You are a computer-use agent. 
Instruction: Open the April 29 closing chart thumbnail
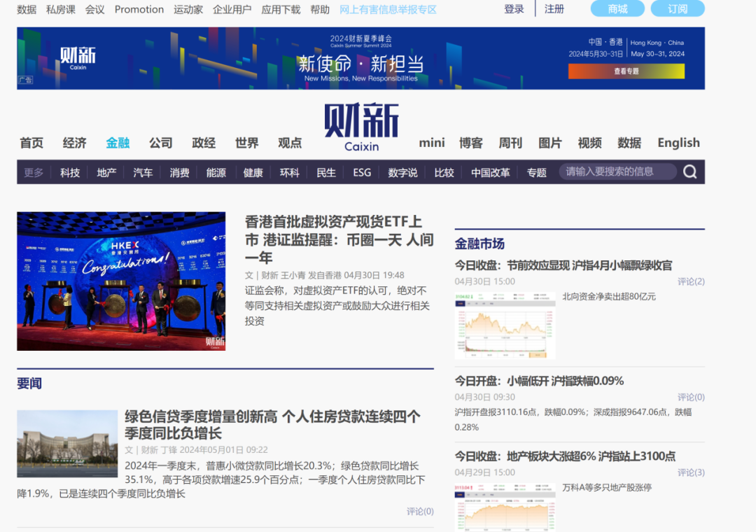(x=505, y=507)
